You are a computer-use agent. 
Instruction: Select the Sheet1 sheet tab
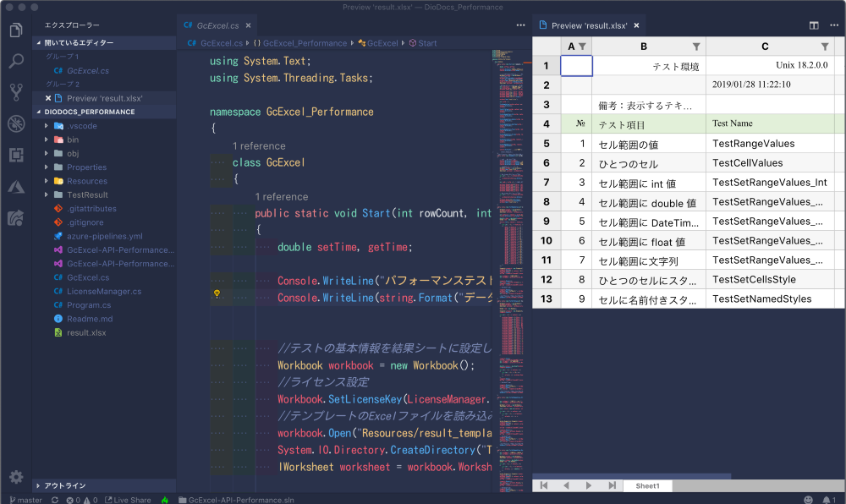[647, 485]
